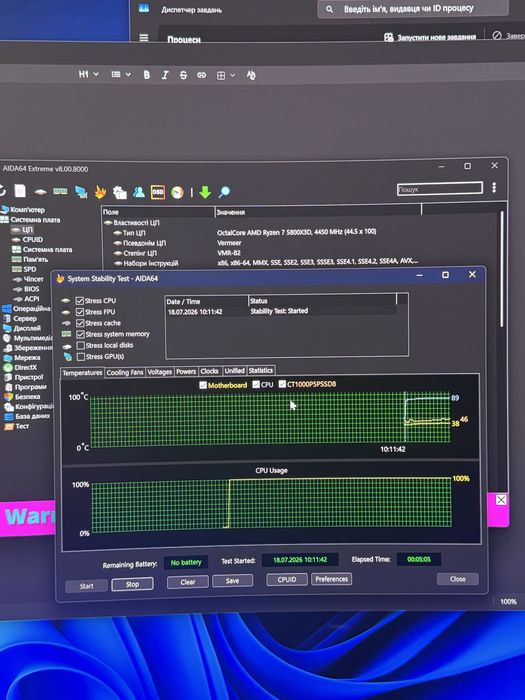Click the Значення column header

point(318,212)
